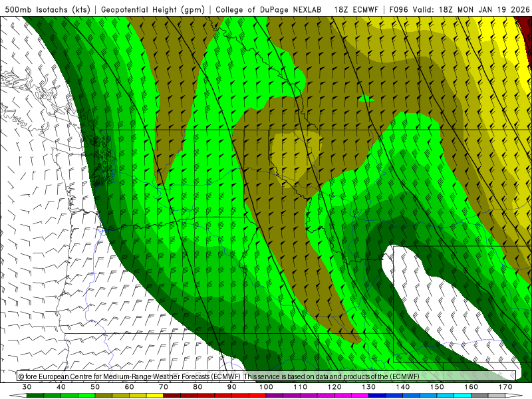The height and width of the screenshot is (399, 532).
Task: Select the dark red 70-75 kt legend swatch
Action: [x=172, y=396]
